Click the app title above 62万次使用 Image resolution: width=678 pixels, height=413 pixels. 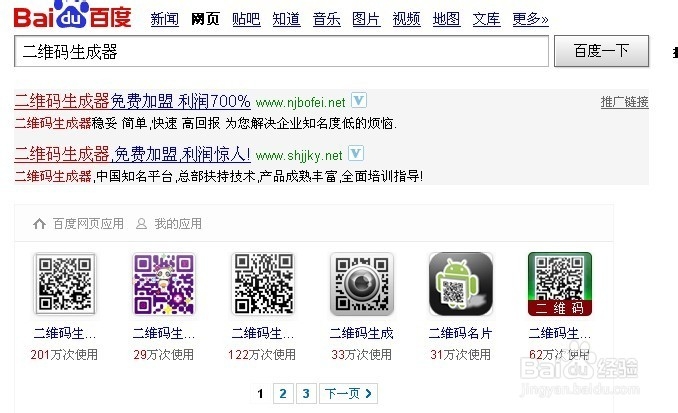coord(560,333)
